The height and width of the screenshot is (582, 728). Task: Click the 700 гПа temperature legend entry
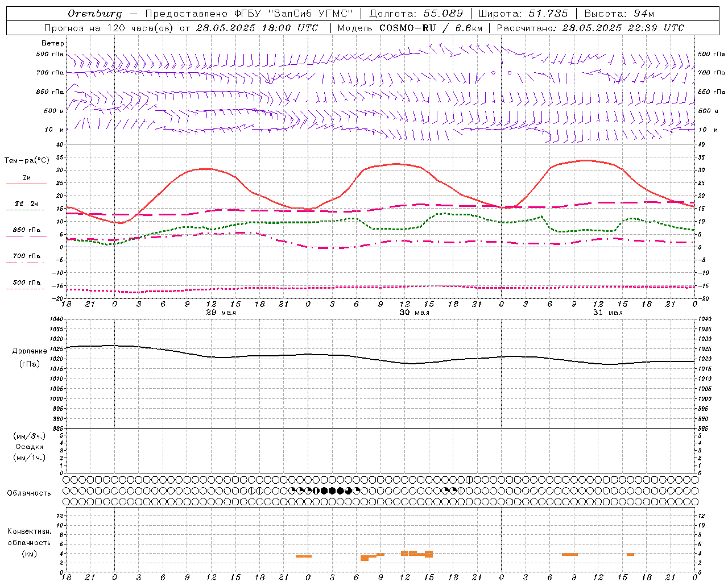[x=27, y=256]
